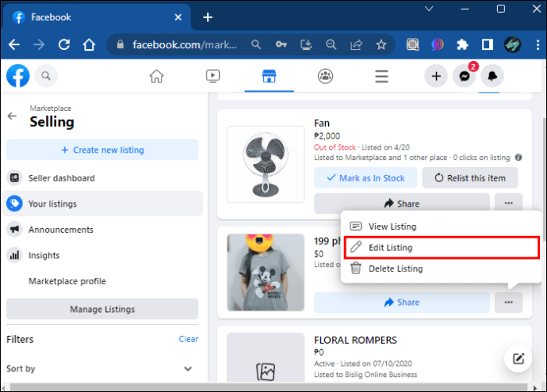The image size is (547, 392).
Task: Go to Facebook Home feed icon
Action: 157,76
